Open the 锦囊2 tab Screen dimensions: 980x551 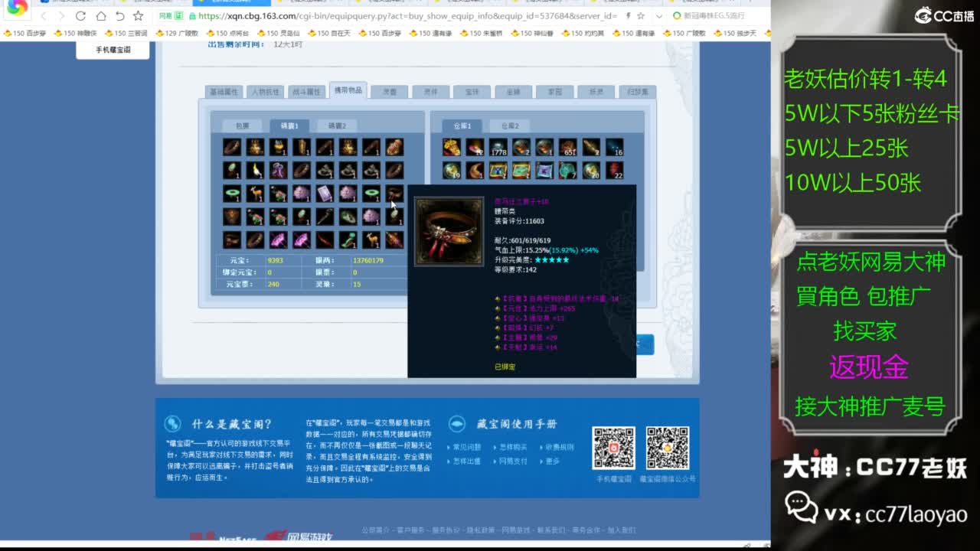tap(337, 126)
